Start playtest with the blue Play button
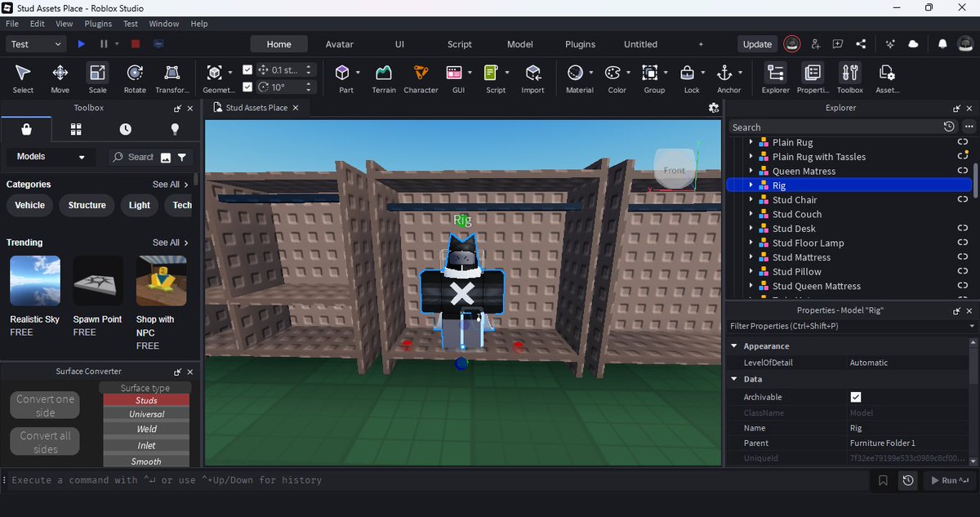The image size is (980, 517). [82, 44]
